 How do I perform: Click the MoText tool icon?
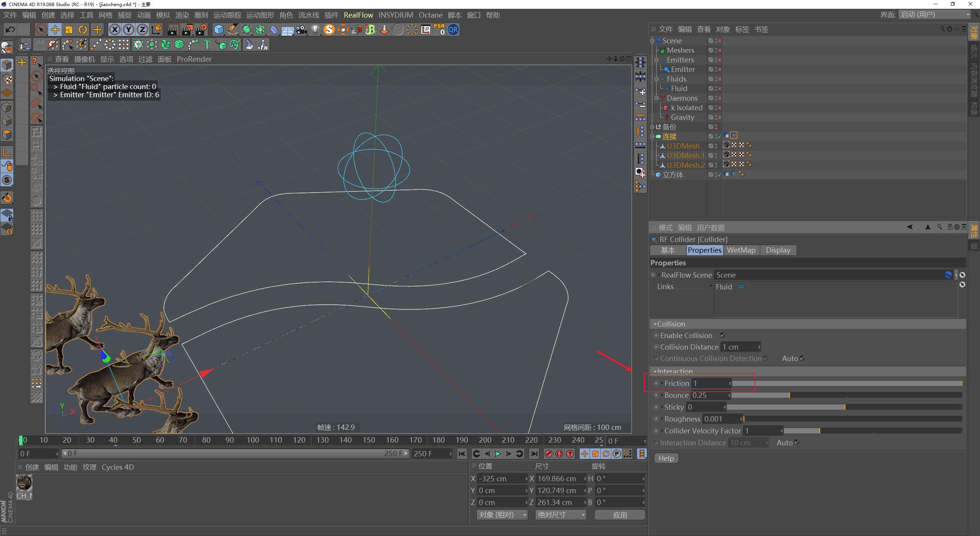207,45
